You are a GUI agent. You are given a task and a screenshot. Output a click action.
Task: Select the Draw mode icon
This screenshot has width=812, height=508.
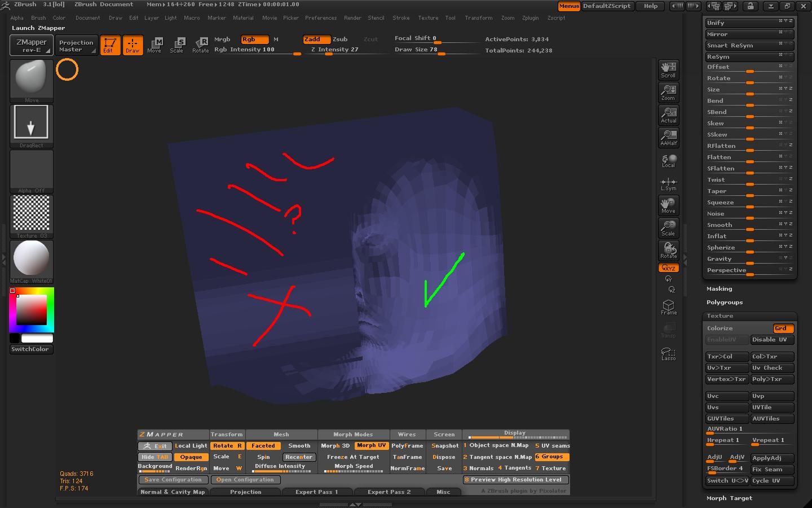pyautogui.click(x=133, y=45)
